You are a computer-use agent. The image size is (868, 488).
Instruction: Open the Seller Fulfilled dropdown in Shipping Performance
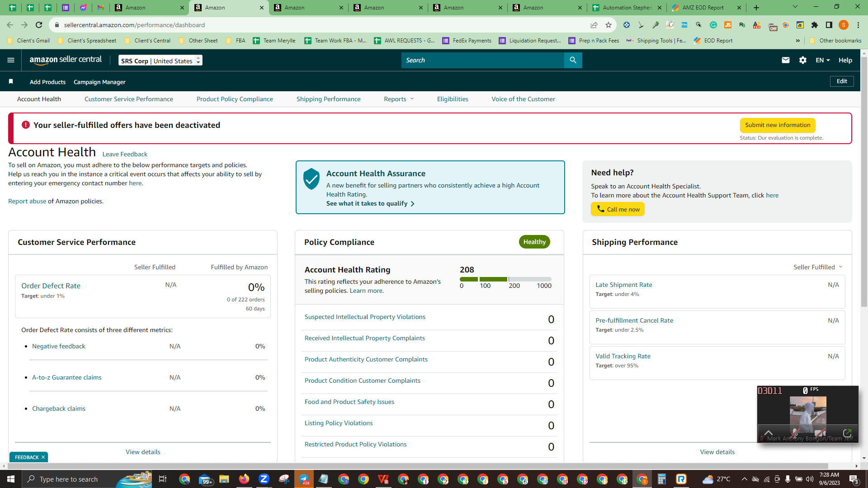click(x=818, y=267)
